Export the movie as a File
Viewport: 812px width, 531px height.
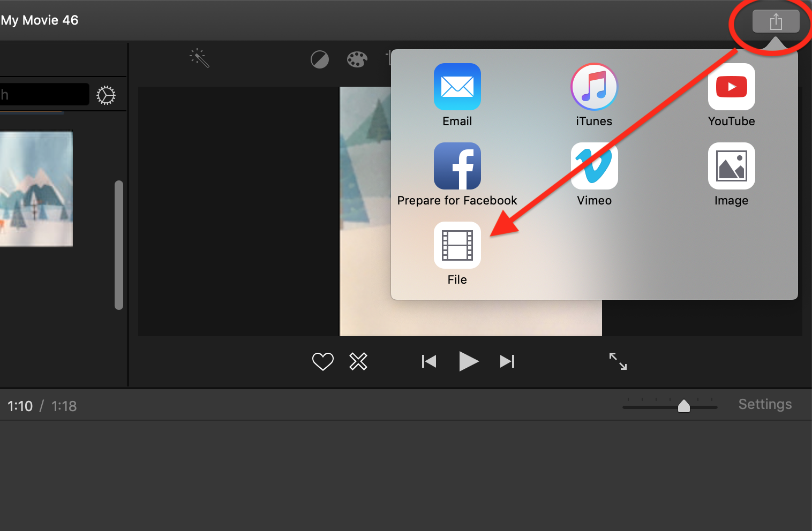[457, 245]
